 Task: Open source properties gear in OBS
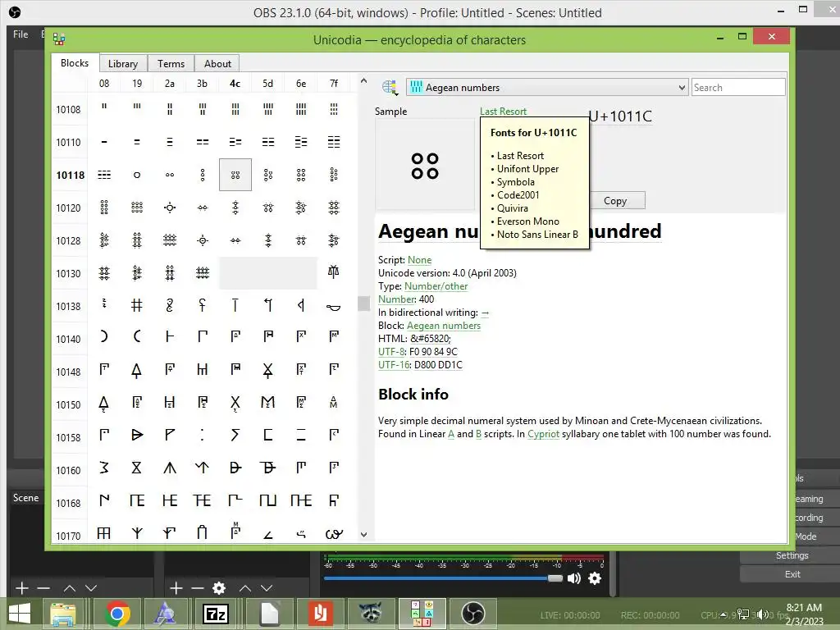point(218,588)
